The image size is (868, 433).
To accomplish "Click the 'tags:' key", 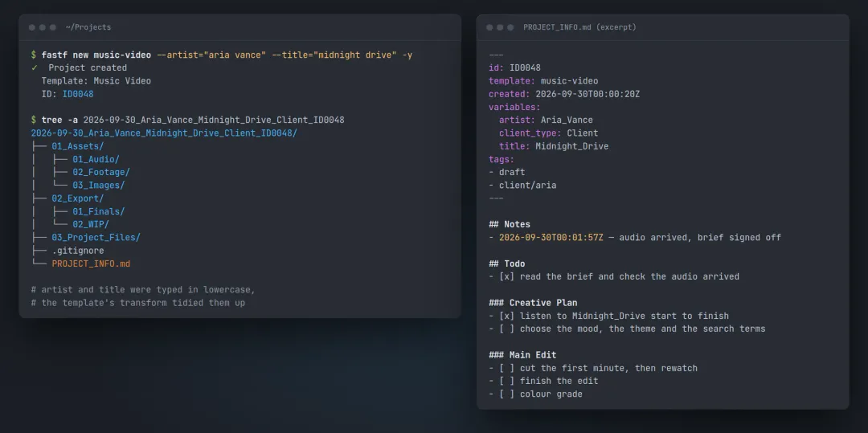I will [x=502, y=159].
